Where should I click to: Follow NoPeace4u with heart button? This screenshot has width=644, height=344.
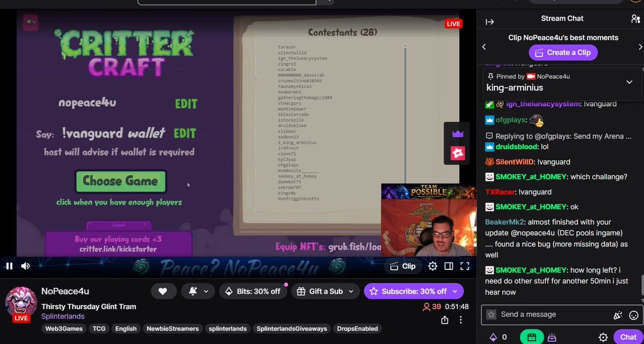163,291
